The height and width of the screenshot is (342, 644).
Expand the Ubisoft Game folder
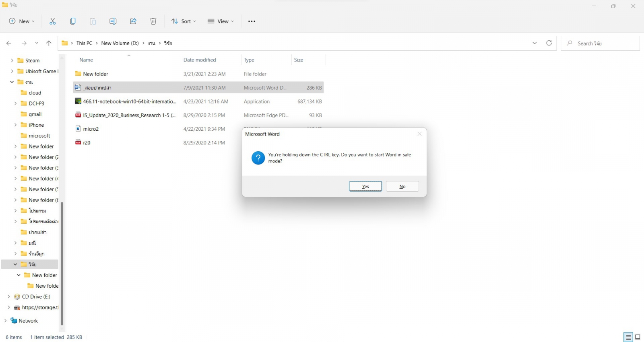pyautogui.click(x=12, y=71)
